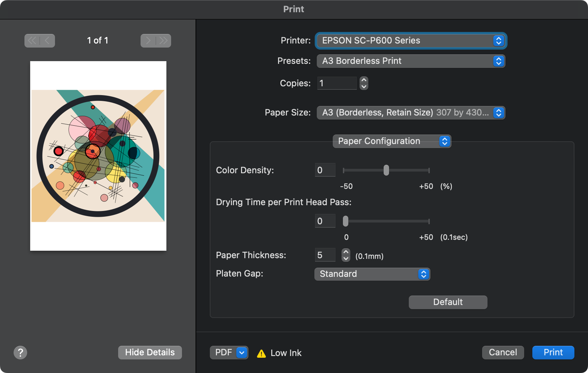
Task: Click the Copies input field
Action: click(x=337, y=83)
